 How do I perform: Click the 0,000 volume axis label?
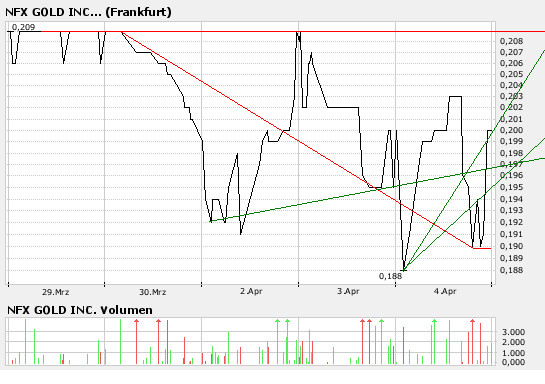pos(513,362)
